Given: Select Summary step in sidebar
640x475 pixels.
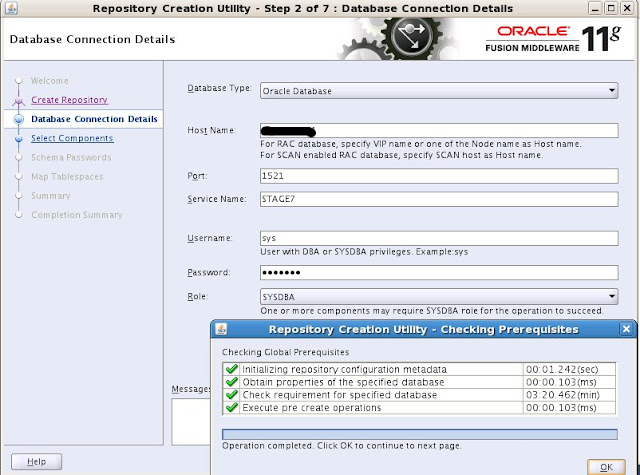Looking at the screenshot, I should [x=51, y=196].
